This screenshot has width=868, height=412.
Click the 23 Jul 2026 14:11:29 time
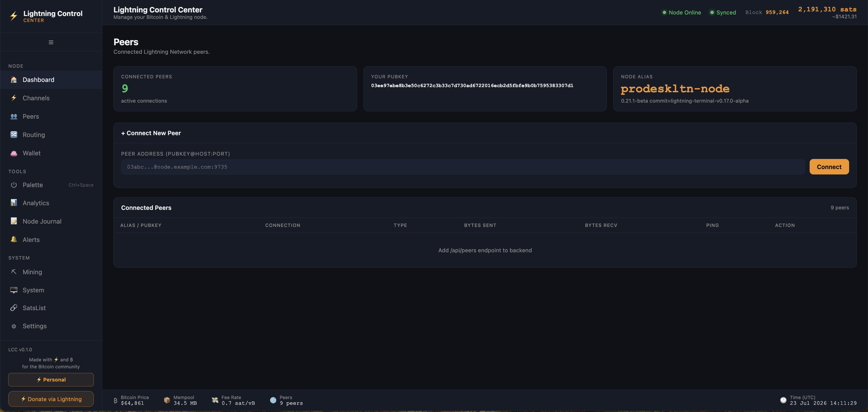tap(823, 403)
